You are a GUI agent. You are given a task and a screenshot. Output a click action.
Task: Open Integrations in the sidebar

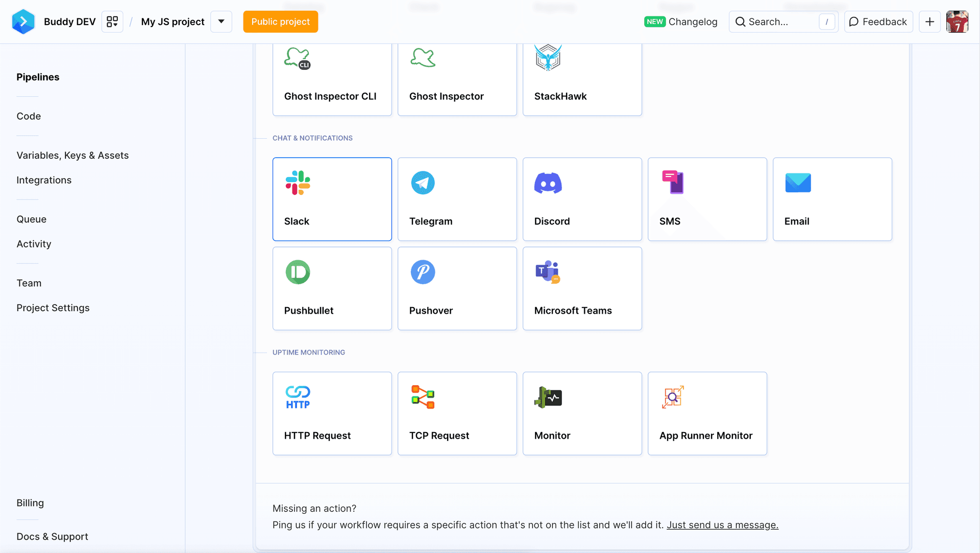click(44, 180)
